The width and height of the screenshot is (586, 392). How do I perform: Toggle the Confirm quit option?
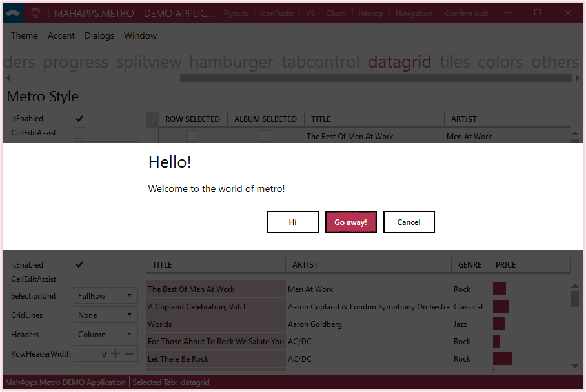(x=466, y=14)
